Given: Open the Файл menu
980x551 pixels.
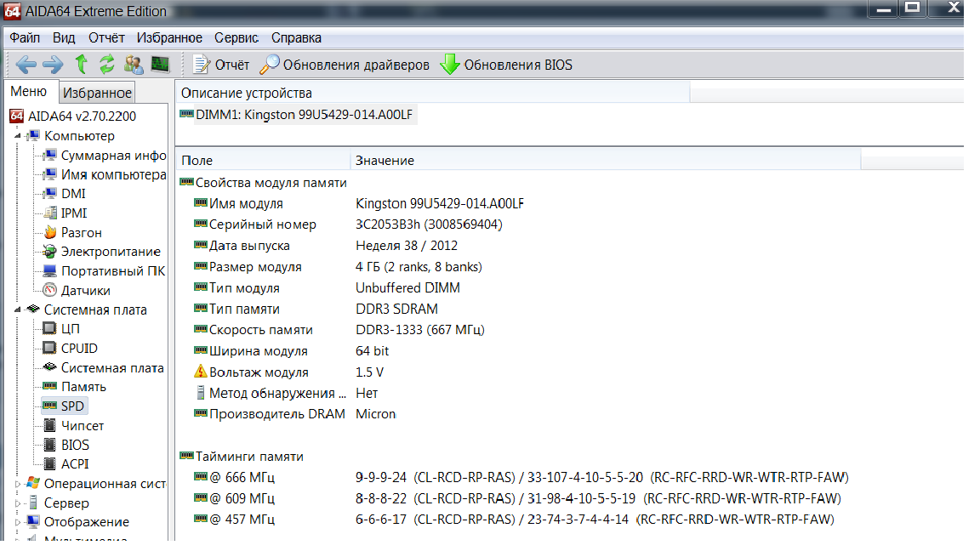Looking at the screenshot, I should pos(25,38).
